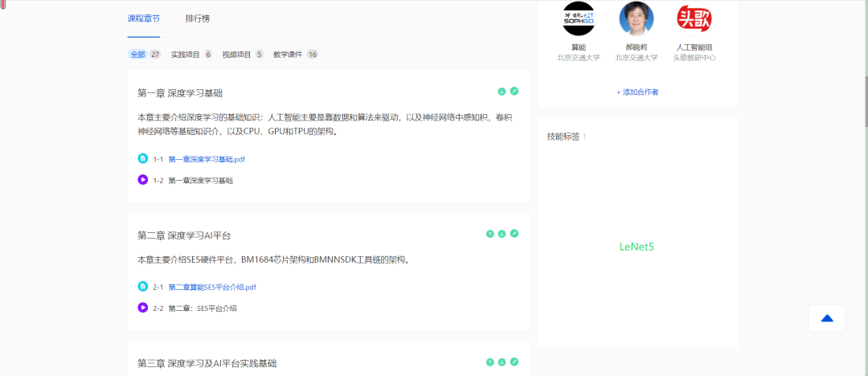Edit chapter 第一章 深度学习基础 pencil icon
This screenshot has height=376, width=868.
click(x=514, y=92)
